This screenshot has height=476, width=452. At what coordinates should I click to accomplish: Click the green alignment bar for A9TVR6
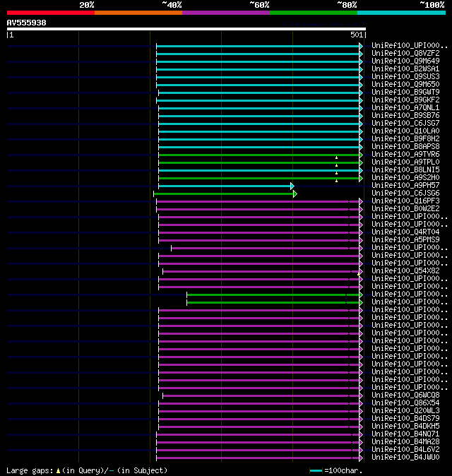tap(259, 155)
